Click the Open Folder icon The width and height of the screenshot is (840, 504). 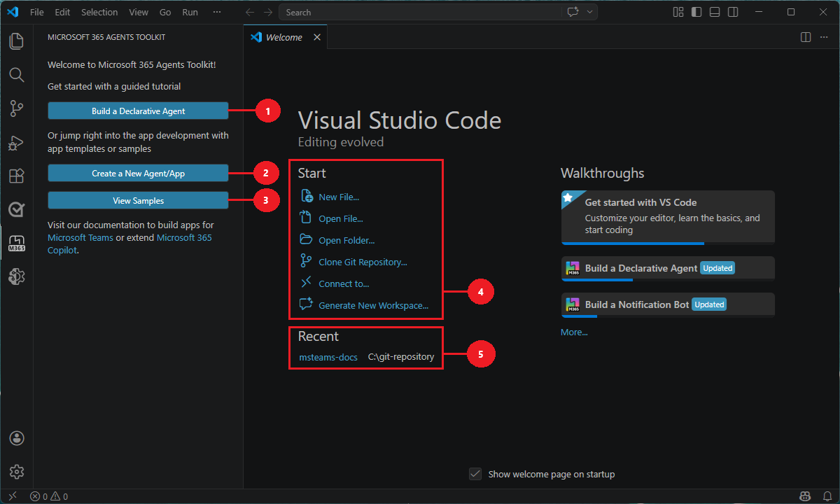click(306, 239)
